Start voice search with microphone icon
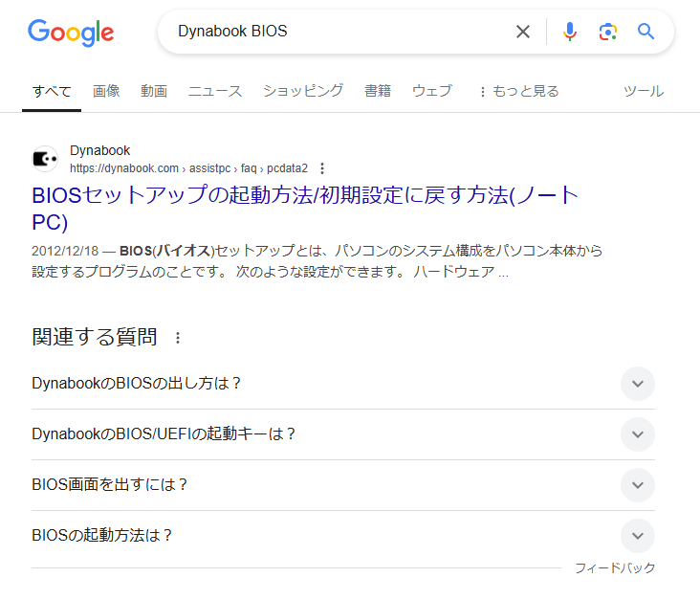The image size is (700, 600). [x=570, y=32]
